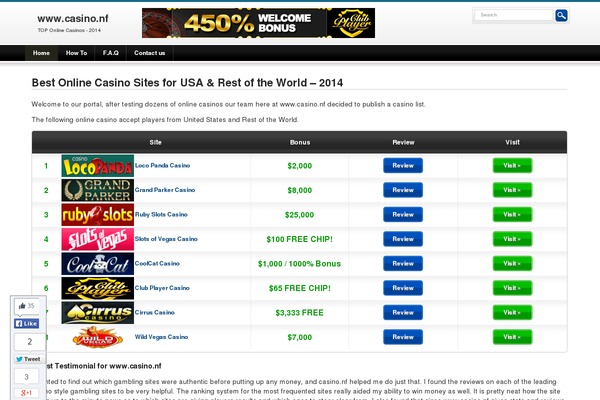
Task: Click the Visit column header
Action: [512, 142]
